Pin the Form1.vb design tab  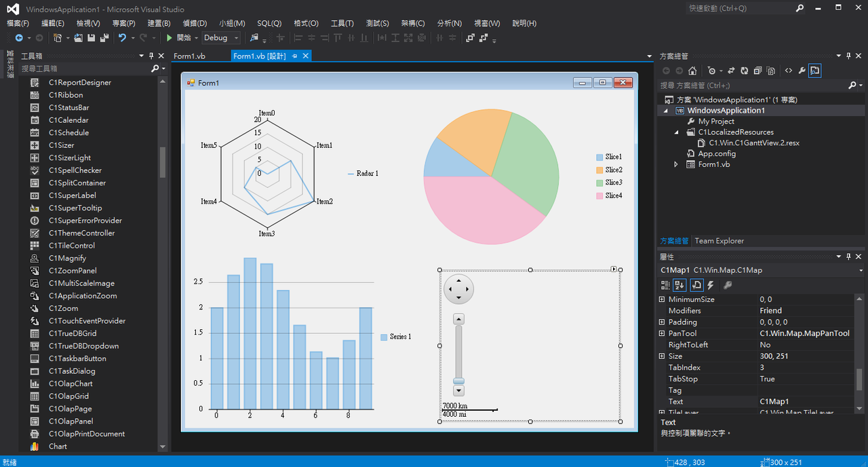(295, 56)
